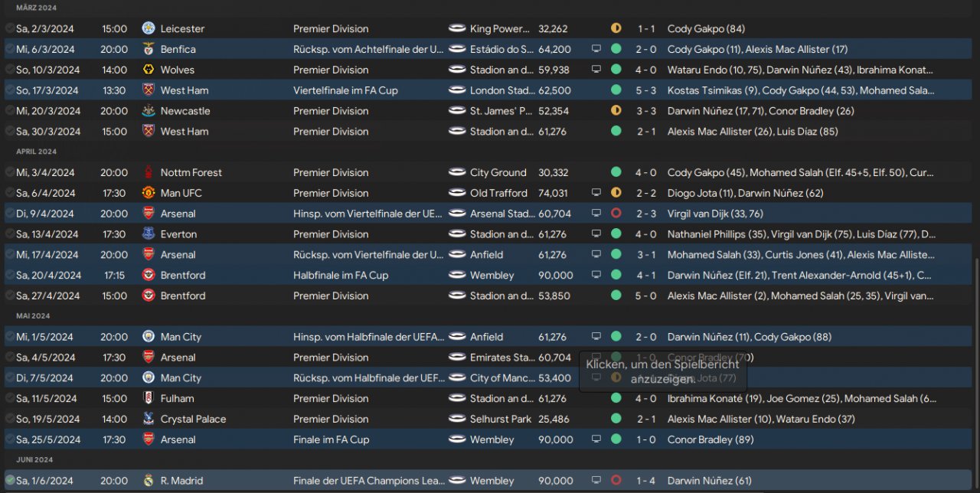Viewport: 980px width, 493px height.
Task: Click the date 'Sa, 13/4/2024'
Action: pos(47,234)
